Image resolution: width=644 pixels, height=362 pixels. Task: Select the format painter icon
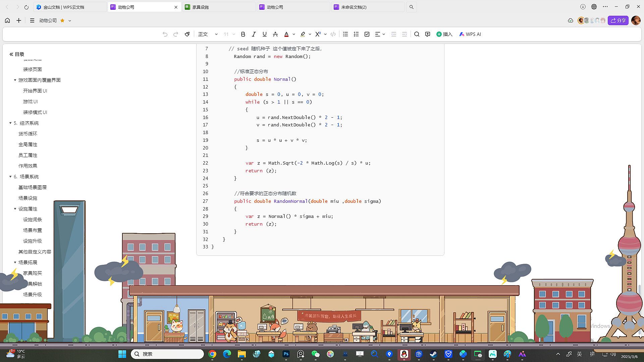coord(187,34)
